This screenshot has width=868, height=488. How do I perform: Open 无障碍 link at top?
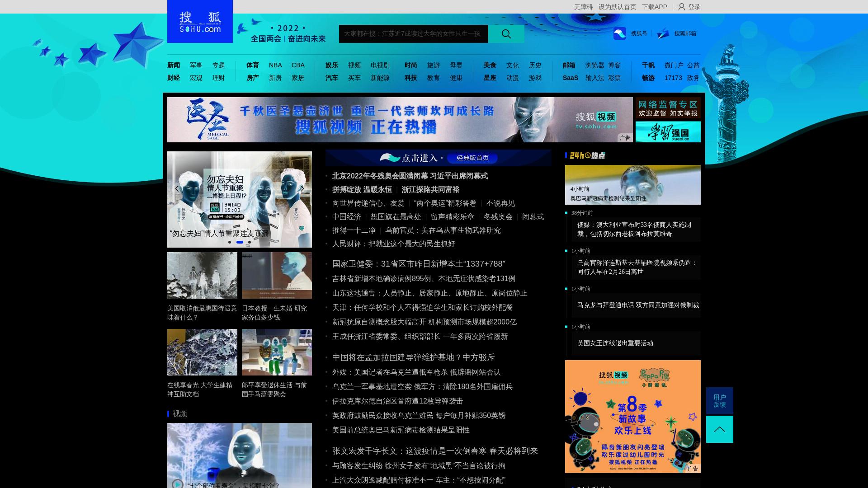[583, 7]
